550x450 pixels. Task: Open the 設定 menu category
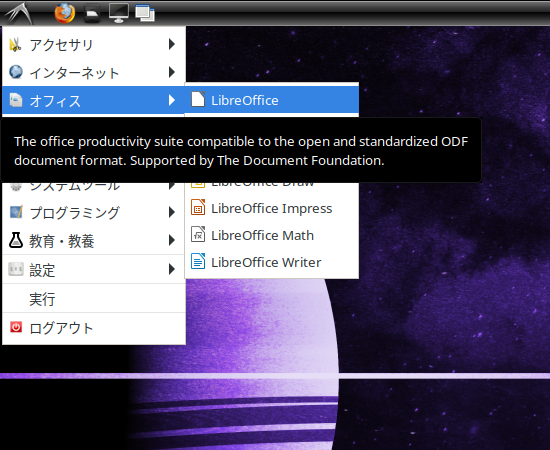[94, 269]
